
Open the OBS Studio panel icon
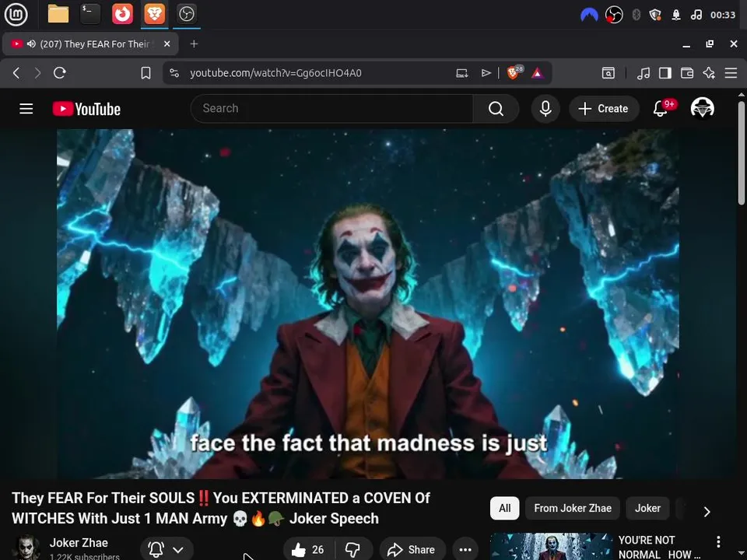click(x=186, y=14)
